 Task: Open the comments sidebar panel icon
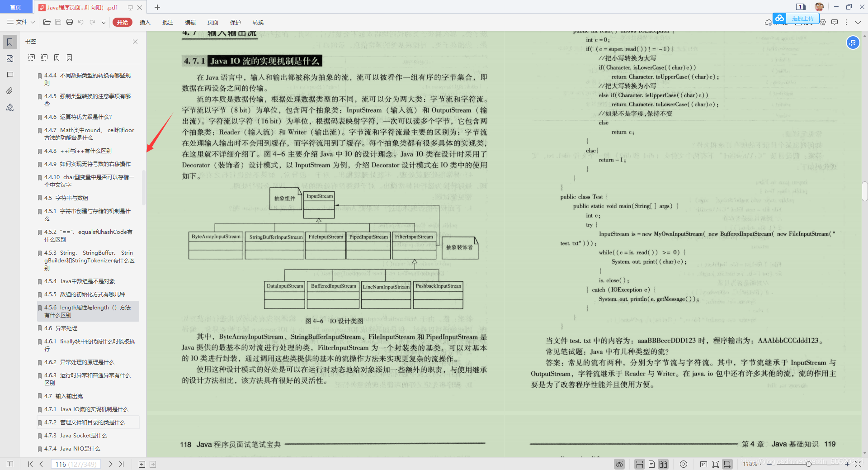[x=10, y=75]
